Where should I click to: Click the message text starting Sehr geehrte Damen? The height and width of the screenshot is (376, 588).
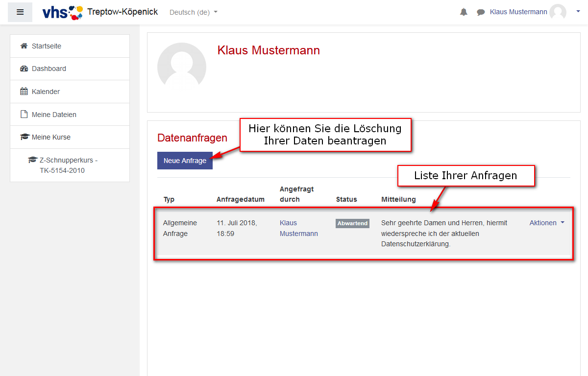444,234
